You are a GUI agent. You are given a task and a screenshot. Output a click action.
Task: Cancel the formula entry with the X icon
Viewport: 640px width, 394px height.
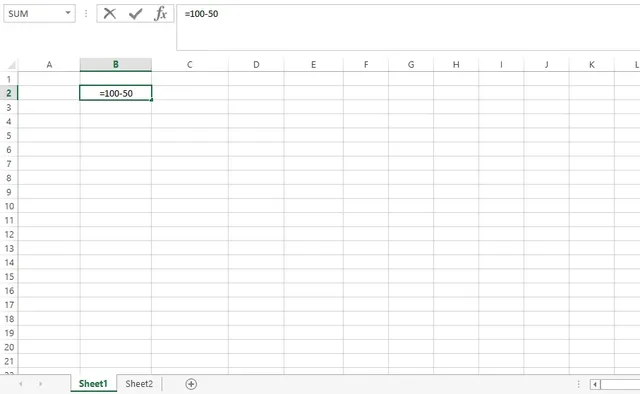click(109, 13)
